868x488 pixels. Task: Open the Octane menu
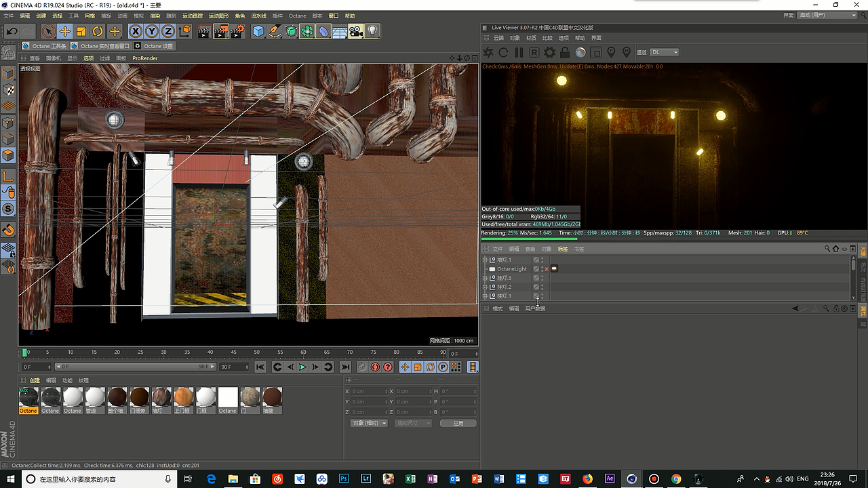point(297,15)
